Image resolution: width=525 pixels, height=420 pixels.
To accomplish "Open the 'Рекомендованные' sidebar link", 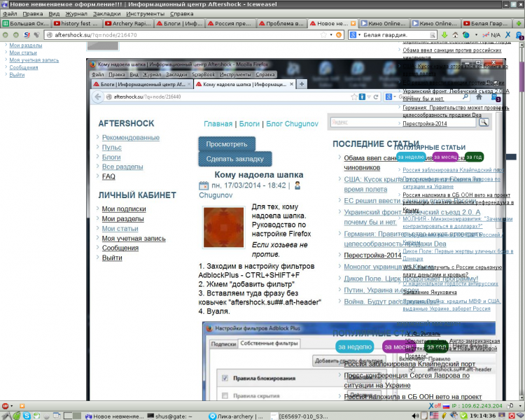I will pos(130,137).
